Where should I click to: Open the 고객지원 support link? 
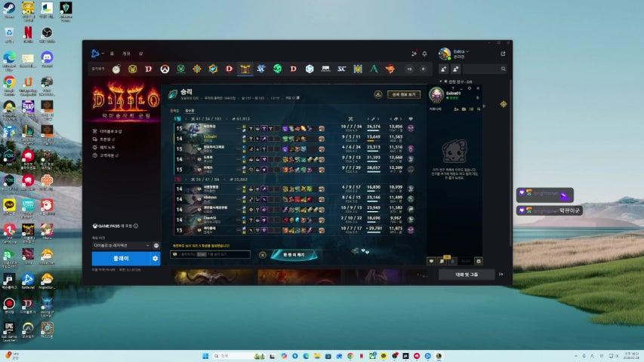tap(106, 155)
